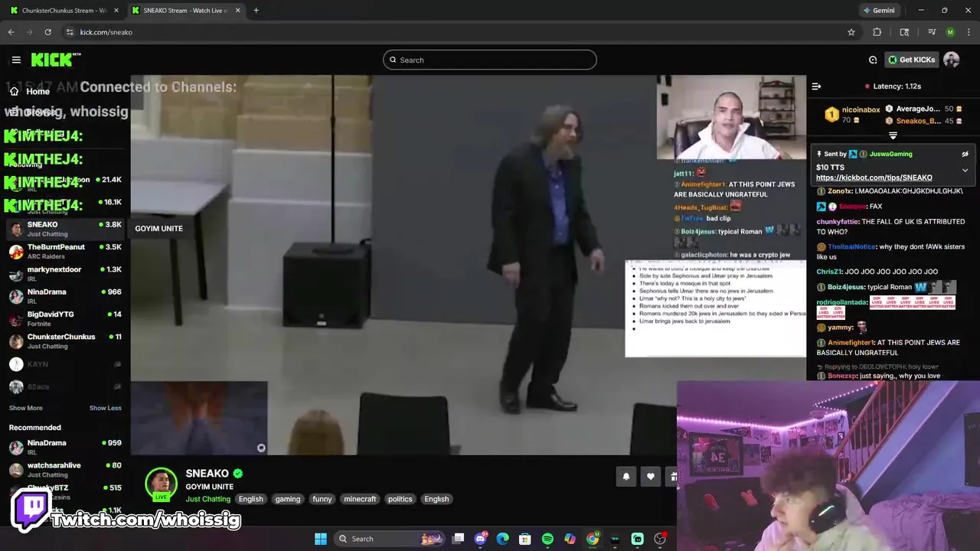Click the site information icon in address bar
980x551 pixels.
pos(70,32)
